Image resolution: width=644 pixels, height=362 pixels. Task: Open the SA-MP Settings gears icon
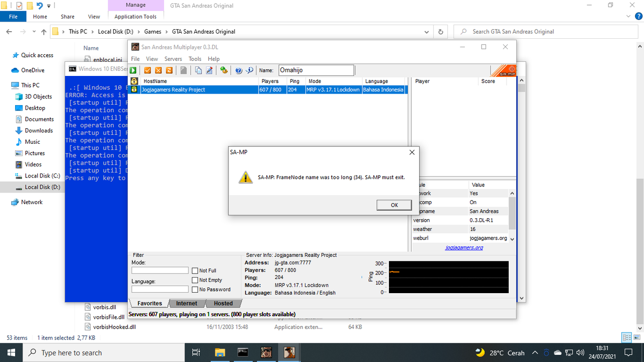click(x=224, y=70)
